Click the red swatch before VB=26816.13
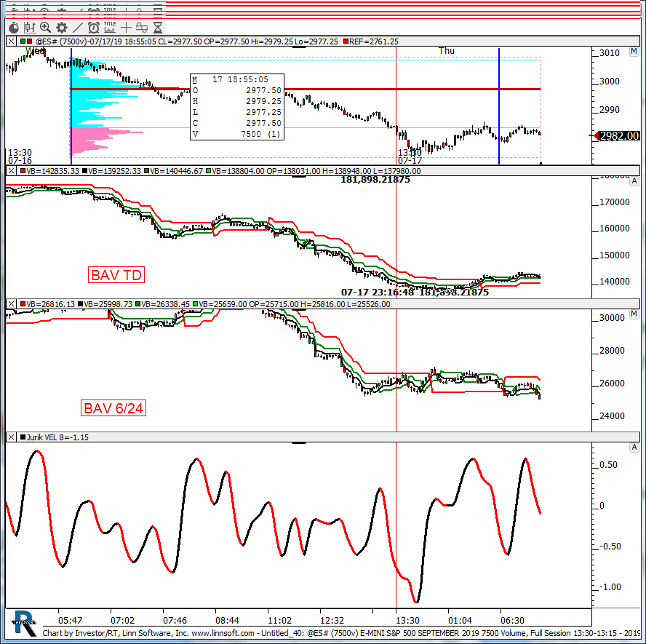 tap(23, 304)
